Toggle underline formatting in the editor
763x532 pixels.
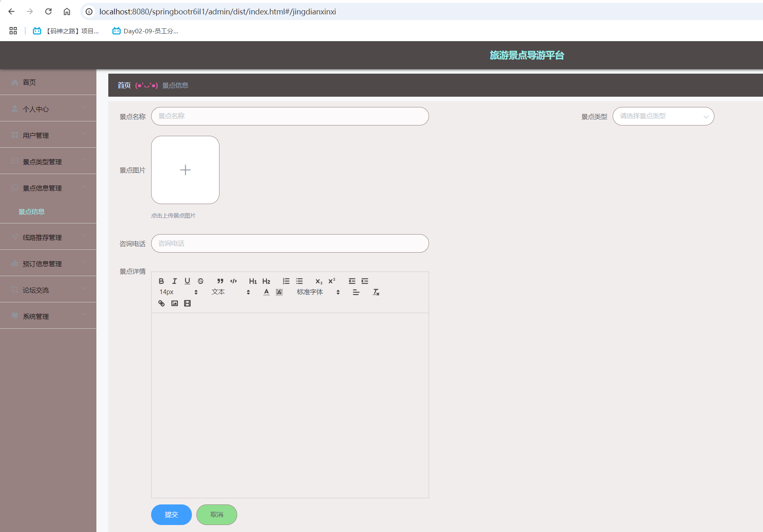point(187,281)
